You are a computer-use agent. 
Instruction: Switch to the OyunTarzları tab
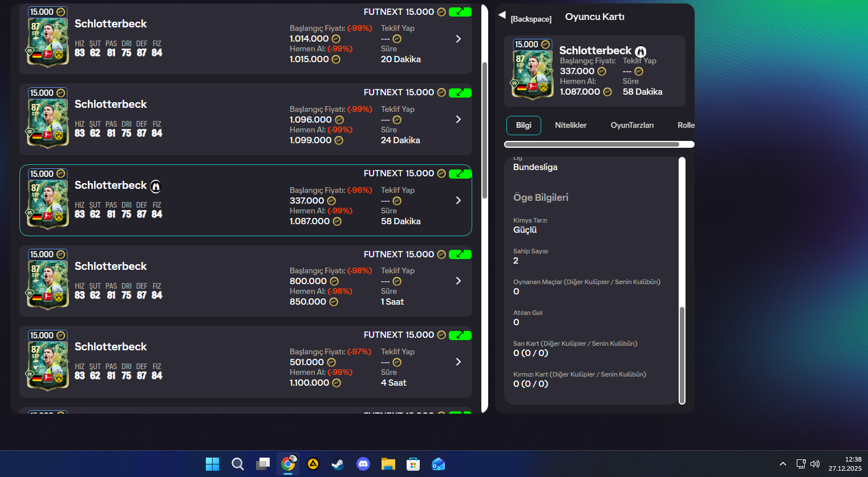632,126
